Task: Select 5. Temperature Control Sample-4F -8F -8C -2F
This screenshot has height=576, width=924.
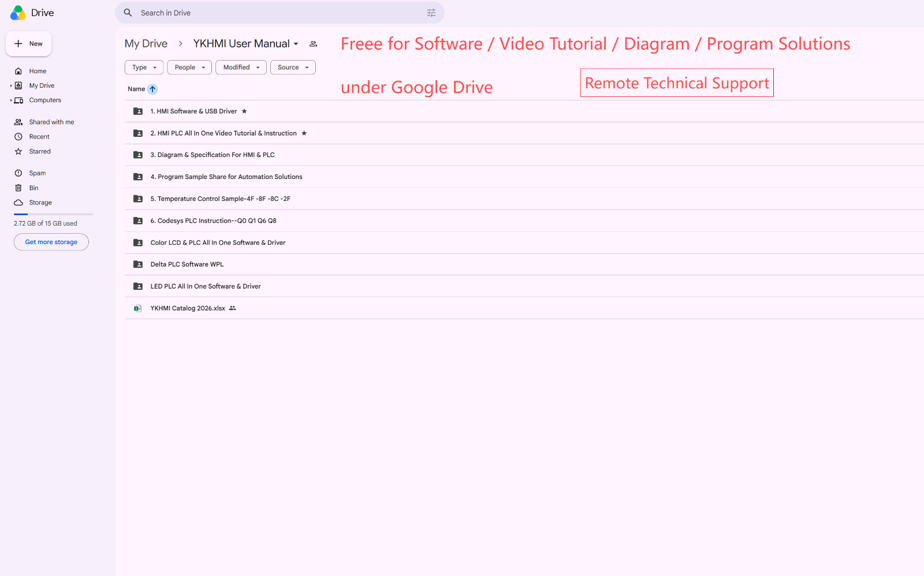Action: point(221,199)
